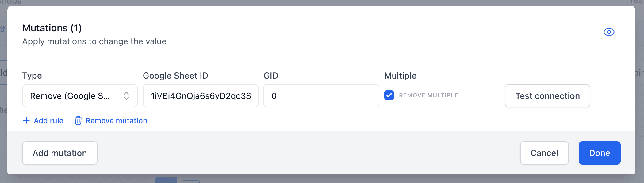
Task: Click inside the GID field
Action: [321, 96]
